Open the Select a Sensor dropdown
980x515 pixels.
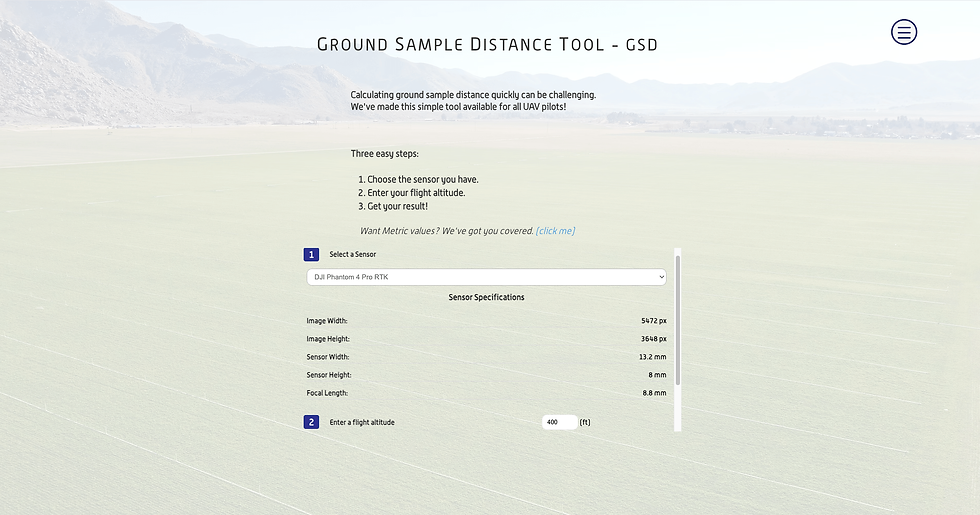(486, 277)
